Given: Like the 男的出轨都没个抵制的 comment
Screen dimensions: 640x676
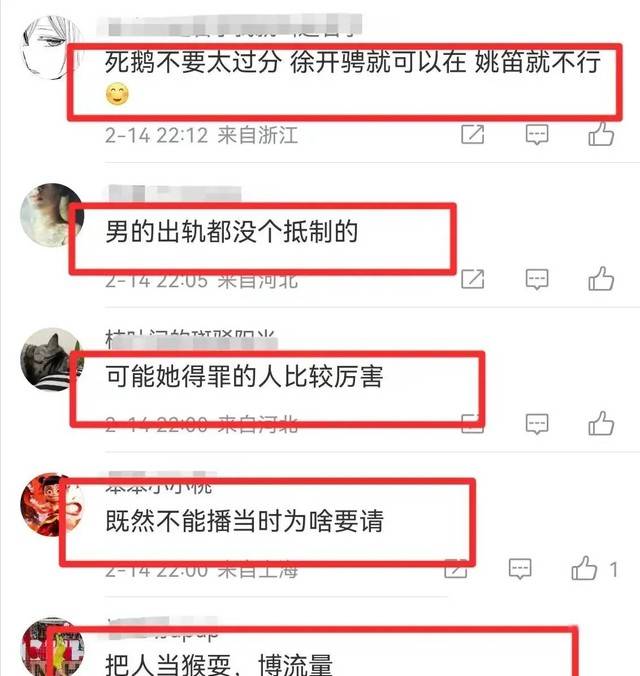Looking at the screenshot, I should pyautogui.click(x=601, y=279).
